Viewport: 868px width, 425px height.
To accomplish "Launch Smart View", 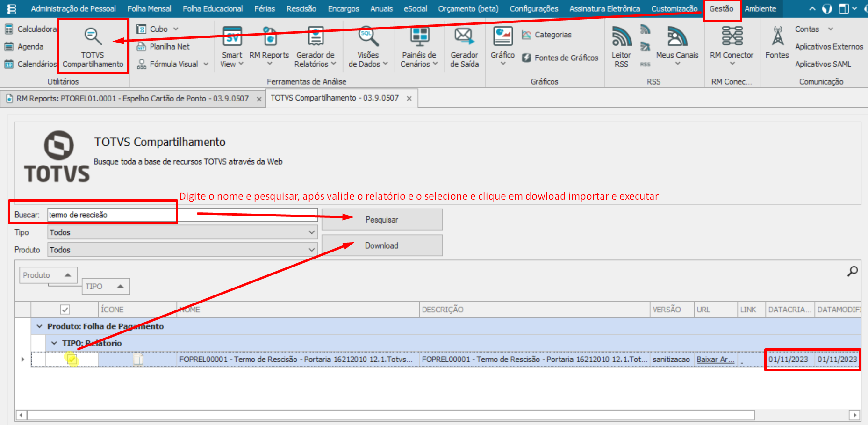I will [232, 46].
